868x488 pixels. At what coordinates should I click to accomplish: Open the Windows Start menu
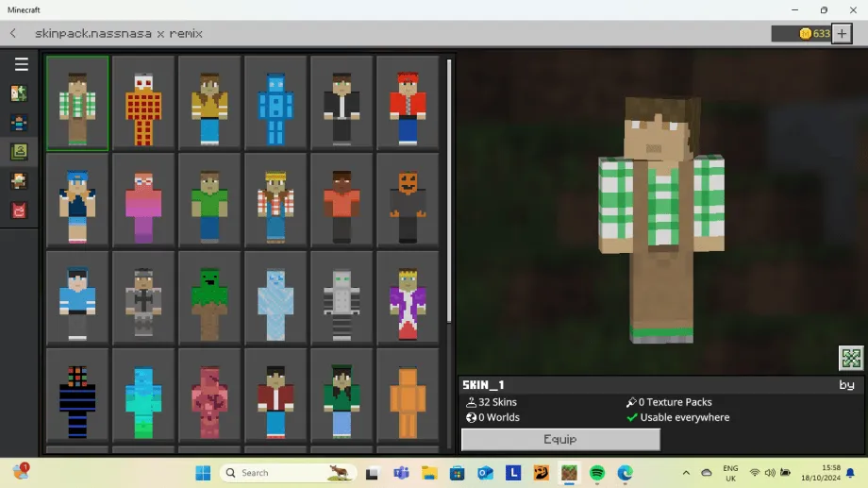click(203, 473)
